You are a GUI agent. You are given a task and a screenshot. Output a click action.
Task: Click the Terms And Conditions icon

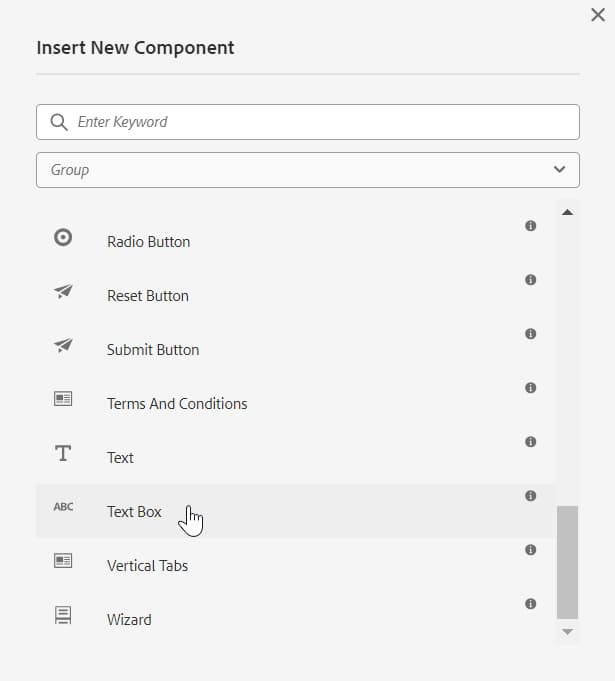(63, 399)
